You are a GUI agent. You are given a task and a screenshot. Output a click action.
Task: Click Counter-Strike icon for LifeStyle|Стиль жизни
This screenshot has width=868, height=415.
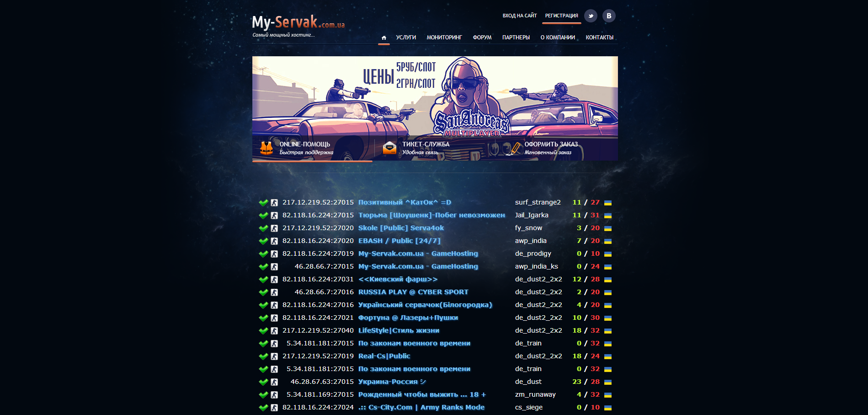pyautogui.click(x=274, y=331)
